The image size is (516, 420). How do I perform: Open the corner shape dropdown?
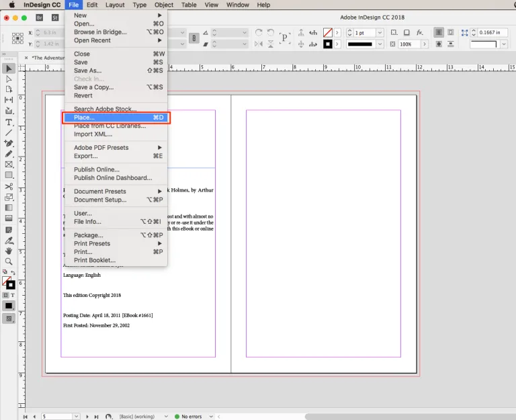coord(504,44)
